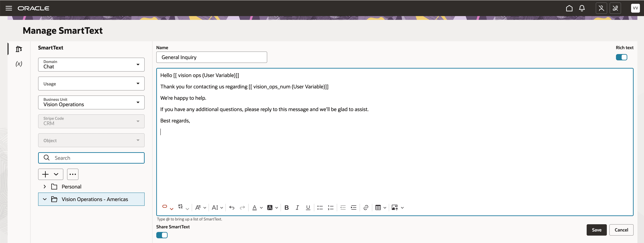The height and width of the screenshot is (243, 644).
Task: Open the highlight color dropdown arrow
Action: tap(276, 208)
